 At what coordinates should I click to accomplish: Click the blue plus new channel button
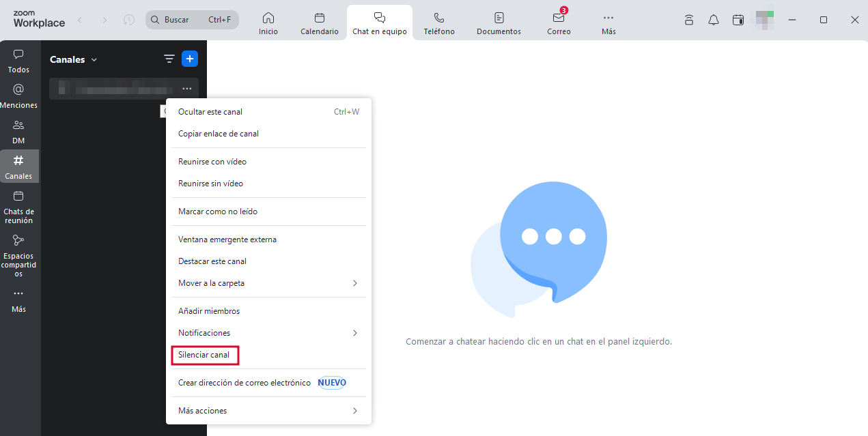[190, 59]
